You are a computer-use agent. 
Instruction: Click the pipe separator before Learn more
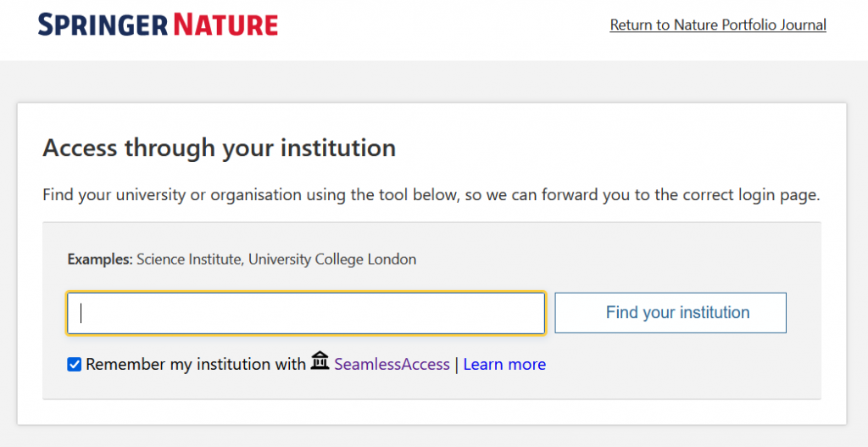[457, 365]
